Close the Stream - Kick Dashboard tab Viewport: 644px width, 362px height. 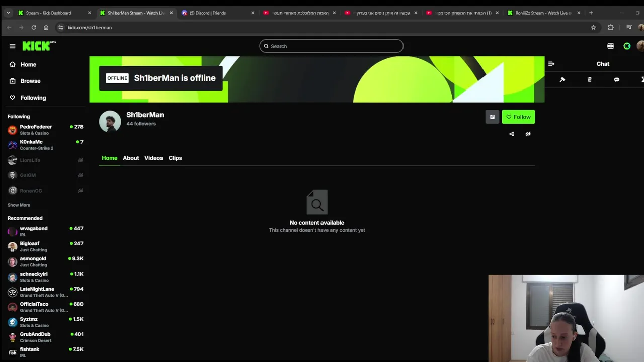89,13
